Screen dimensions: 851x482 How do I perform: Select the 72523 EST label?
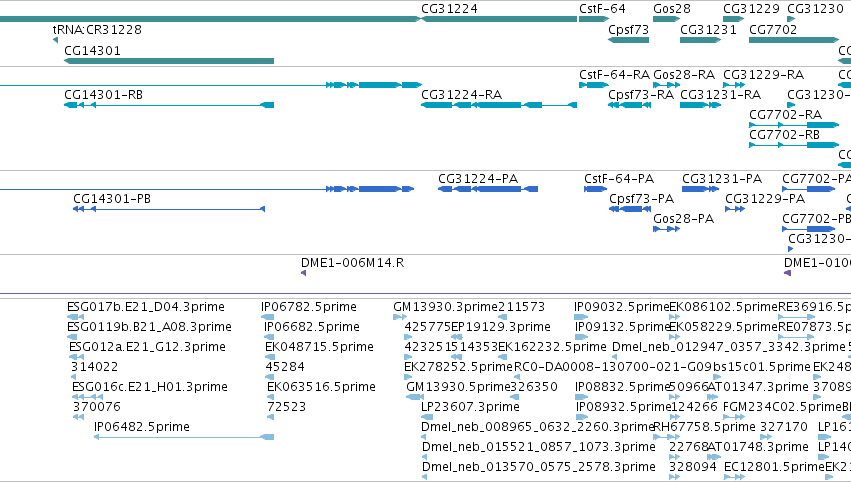pyautogui.click(x=287, y=407)
